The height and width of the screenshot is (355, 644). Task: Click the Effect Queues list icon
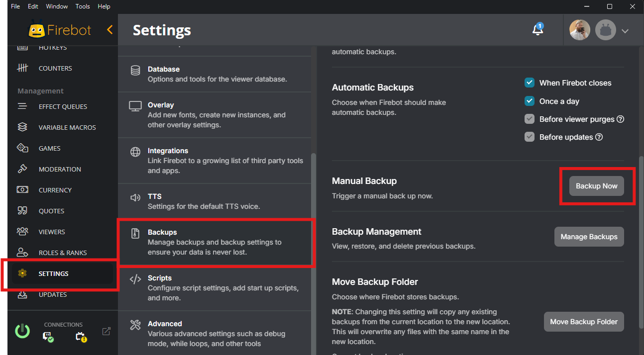pos(22,106)
